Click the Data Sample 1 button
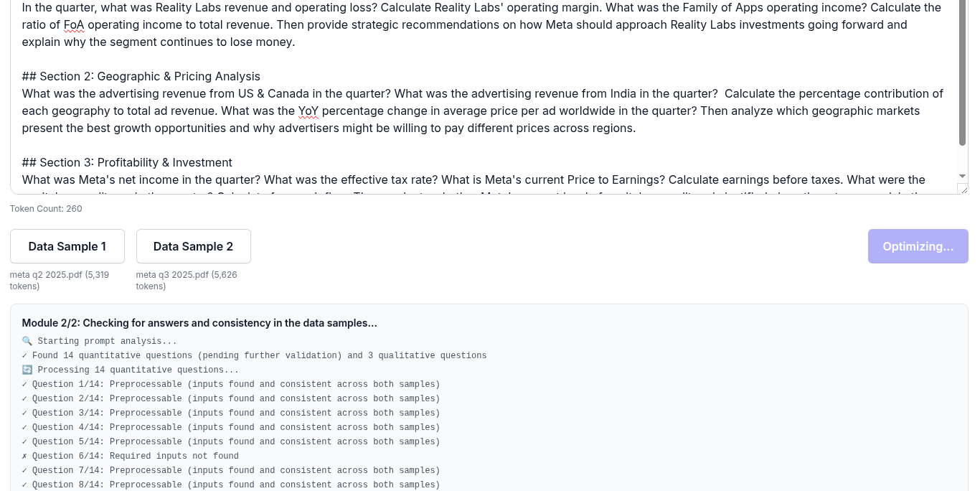 click(67, 246)
